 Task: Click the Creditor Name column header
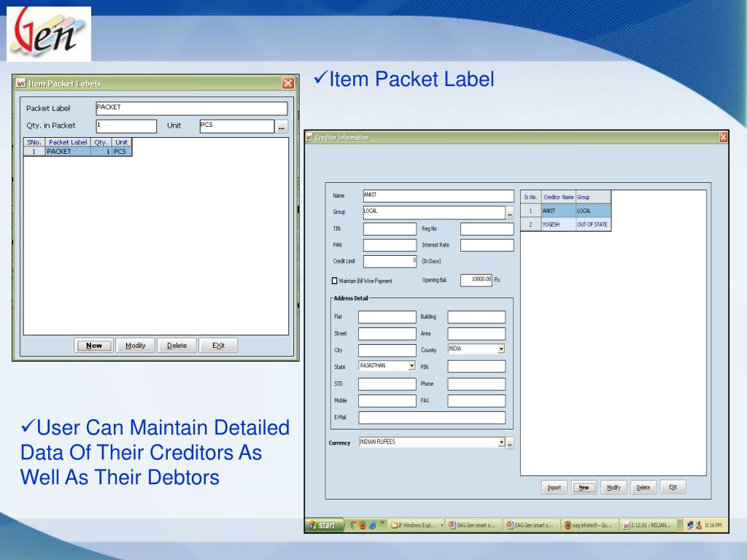pos(558,197)
